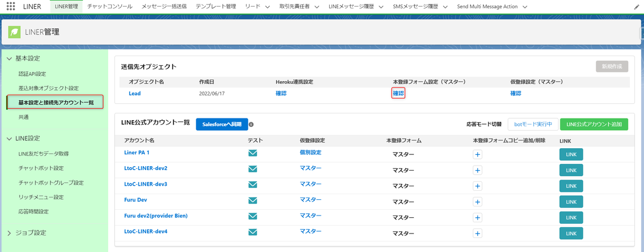The width and height of the screenshot is (644, 252).
Task: Send test mail for Liner PA 1
Action: (252, 153)
